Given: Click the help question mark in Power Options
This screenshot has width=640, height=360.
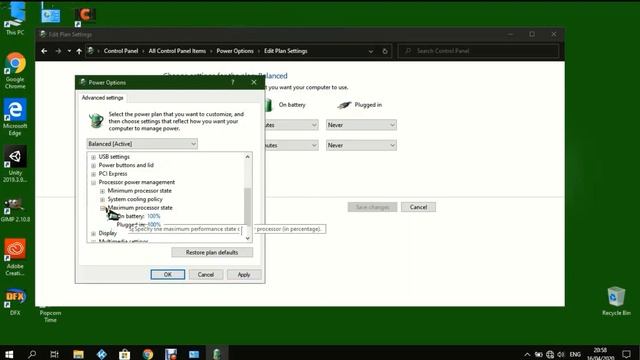Looking at the screenshot, I should coord(233,82).
